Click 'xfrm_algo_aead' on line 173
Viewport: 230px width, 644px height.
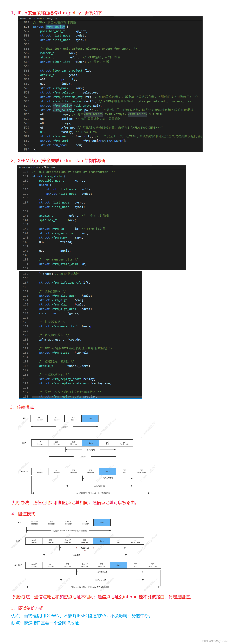pos(64,309)
